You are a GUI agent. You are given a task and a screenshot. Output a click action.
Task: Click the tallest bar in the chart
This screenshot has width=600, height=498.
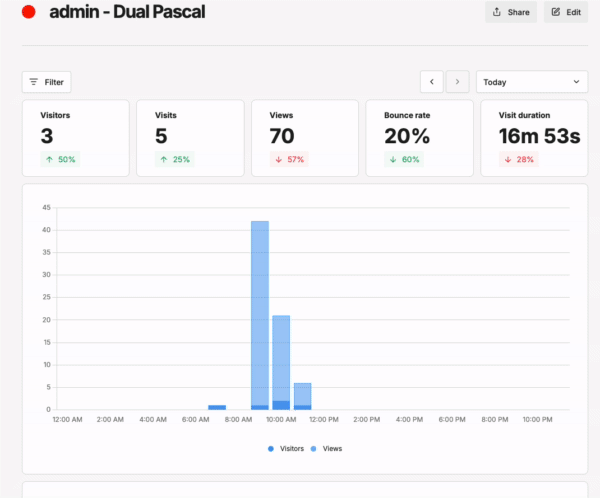coord(260,315)
